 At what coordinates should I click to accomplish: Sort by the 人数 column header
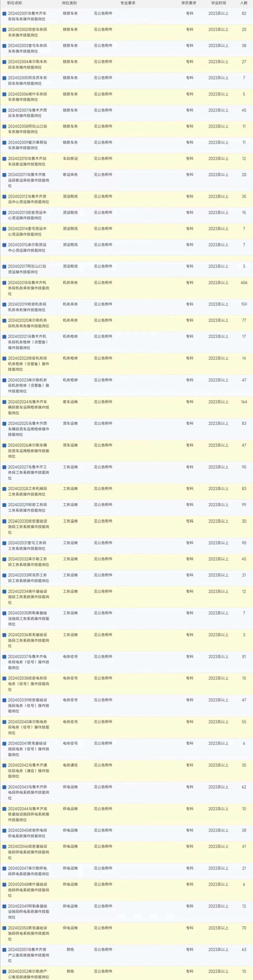click(243, 3)
